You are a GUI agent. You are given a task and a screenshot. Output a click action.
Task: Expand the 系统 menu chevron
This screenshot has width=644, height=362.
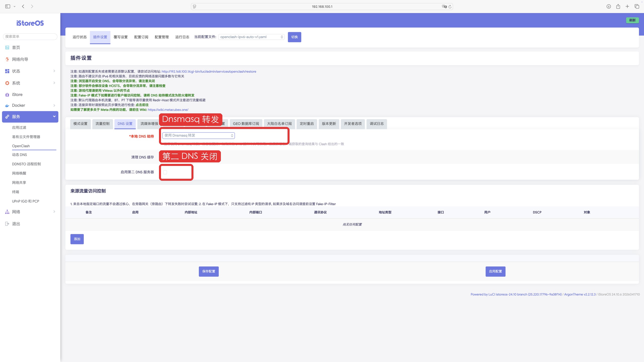tap(54, 83)
